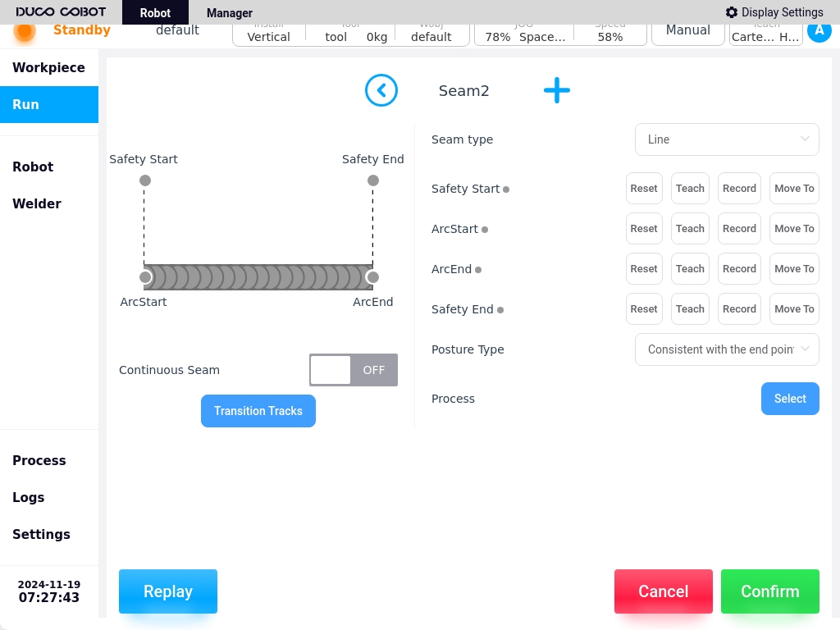
Task: Open the Posture Type dropdown
Action: click(x=727, y=349)
